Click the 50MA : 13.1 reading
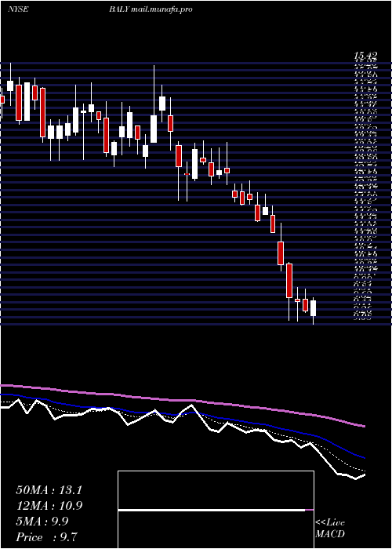Viewport: 392px width, 549px height. 49,490
